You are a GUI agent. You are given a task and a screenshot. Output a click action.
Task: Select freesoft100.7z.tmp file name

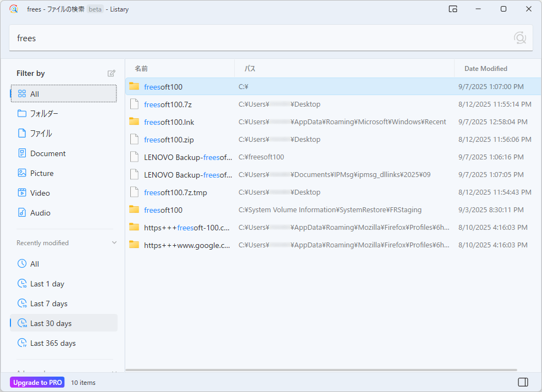(x=175, y=192)
